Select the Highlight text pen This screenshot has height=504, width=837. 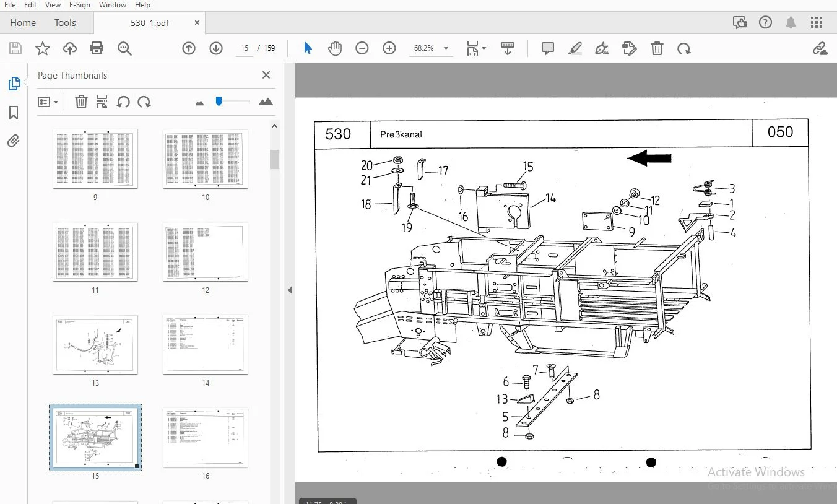[575, 48]
